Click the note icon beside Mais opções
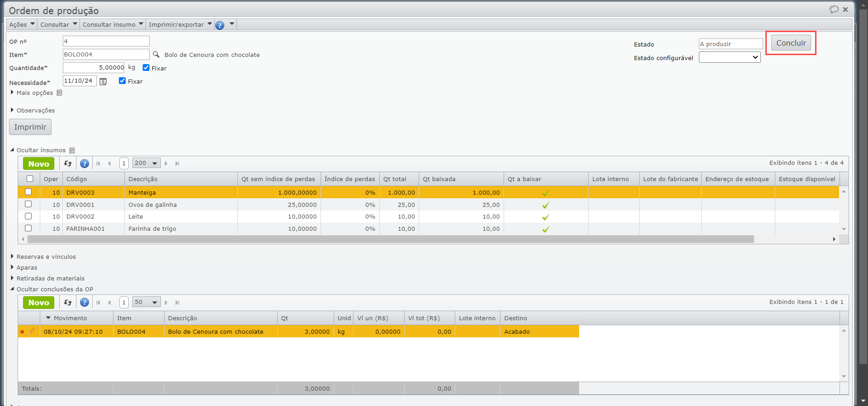 59,93
